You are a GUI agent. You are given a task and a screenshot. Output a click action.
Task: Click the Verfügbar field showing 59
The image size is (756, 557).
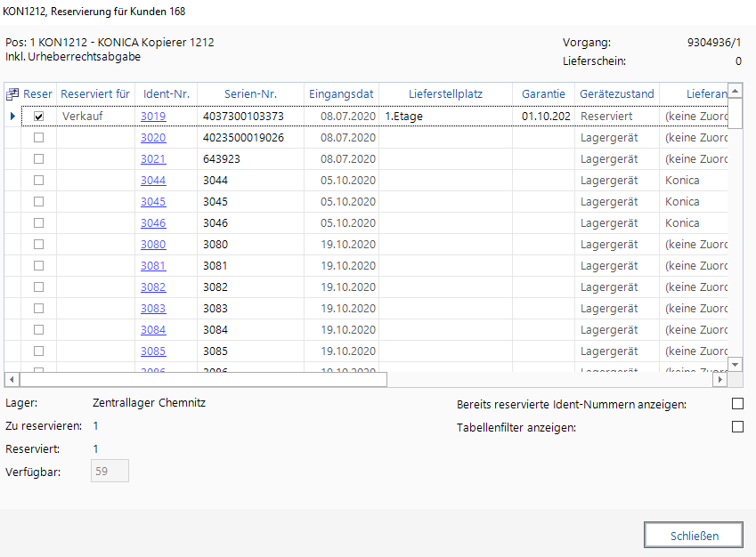[110, 472]
